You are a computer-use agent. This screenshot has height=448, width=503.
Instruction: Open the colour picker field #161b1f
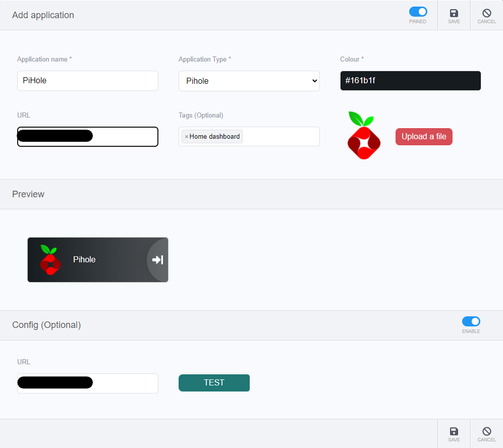(x=410, y=81)
